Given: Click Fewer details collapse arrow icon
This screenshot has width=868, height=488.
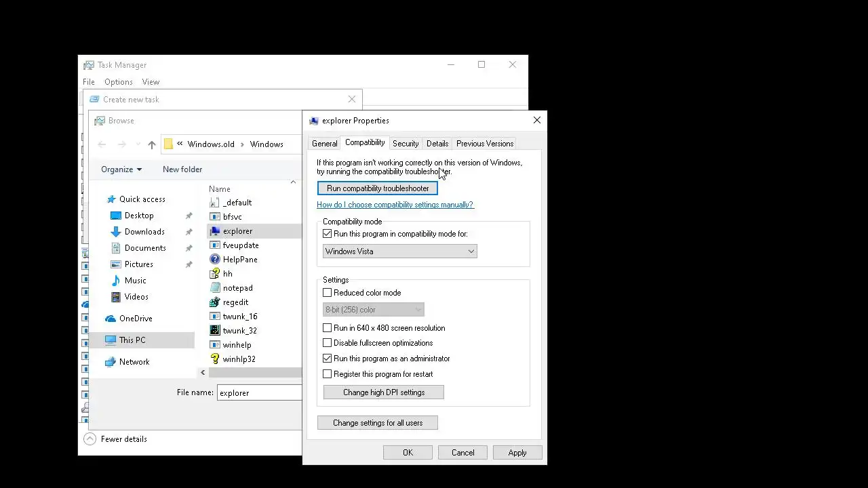Looking at the screenshot, I should (90, 439).
